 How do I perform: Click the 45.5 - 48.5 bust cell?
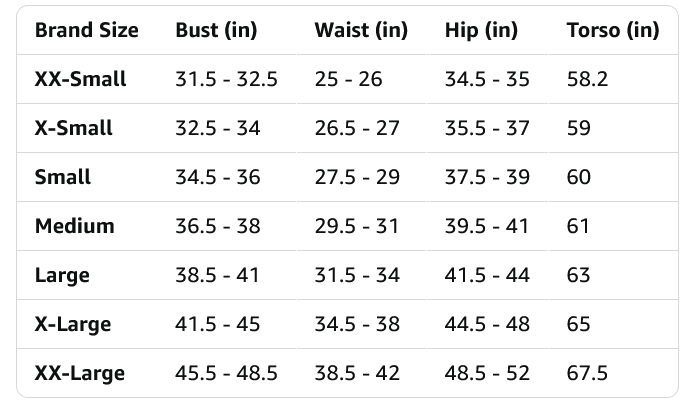(x=226, y=373)
